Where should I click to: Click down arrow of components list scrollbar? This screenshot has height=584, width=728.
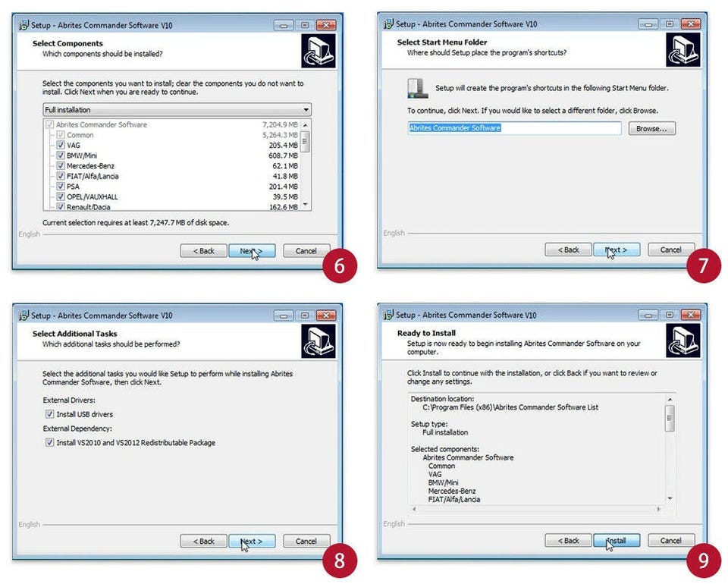pos(305,204)
